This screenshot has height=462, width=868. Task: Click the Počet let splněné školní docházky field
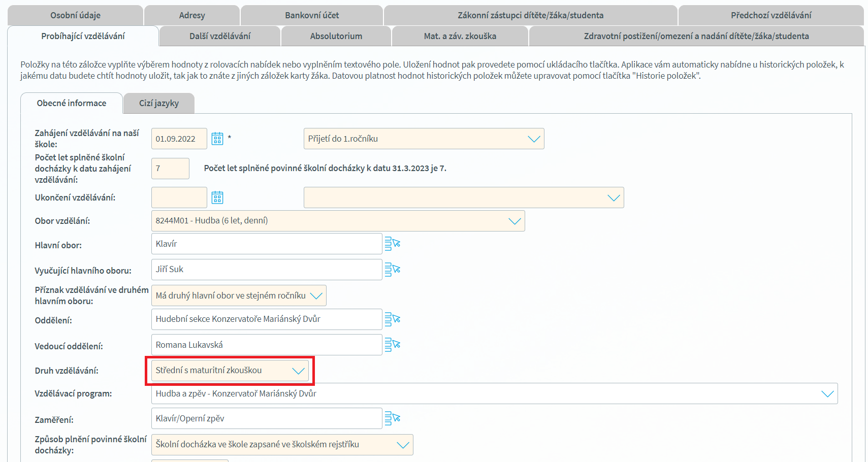(170, 169)
